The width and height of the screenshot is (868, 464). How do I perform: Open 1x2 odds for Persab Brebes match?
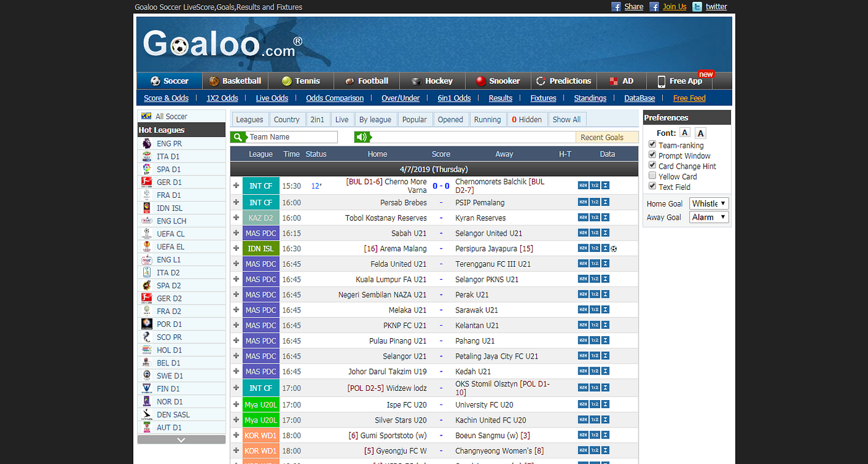[x=595, y=202]
